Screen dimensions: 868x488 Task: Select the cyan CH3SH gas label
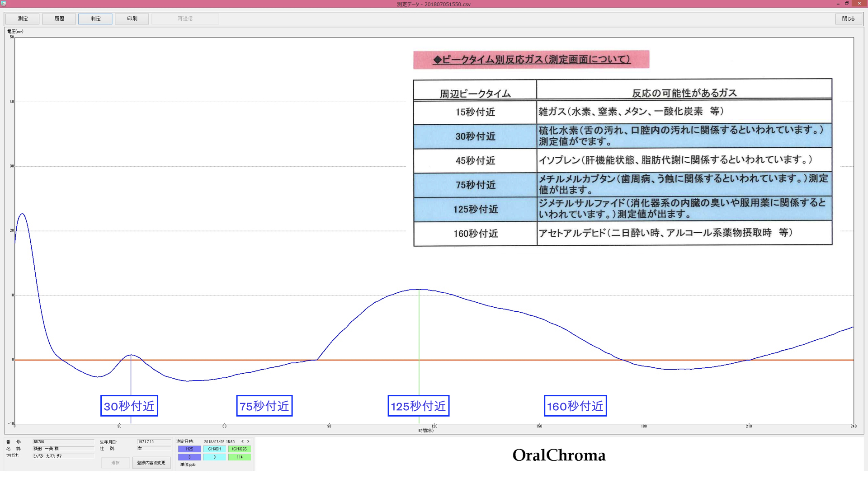click(214, 449)
